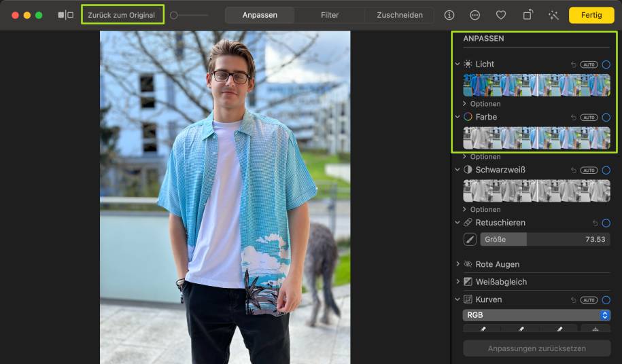Undo the Licht adjustment with its arrow
Screen dimensions: 622x364
(x=573, y=64)
